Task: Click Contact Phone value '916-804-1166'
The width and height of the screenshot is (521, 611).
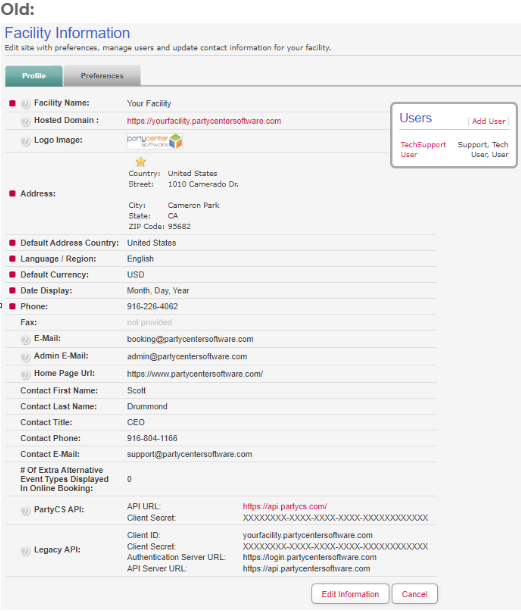Action: pos(152,438)
